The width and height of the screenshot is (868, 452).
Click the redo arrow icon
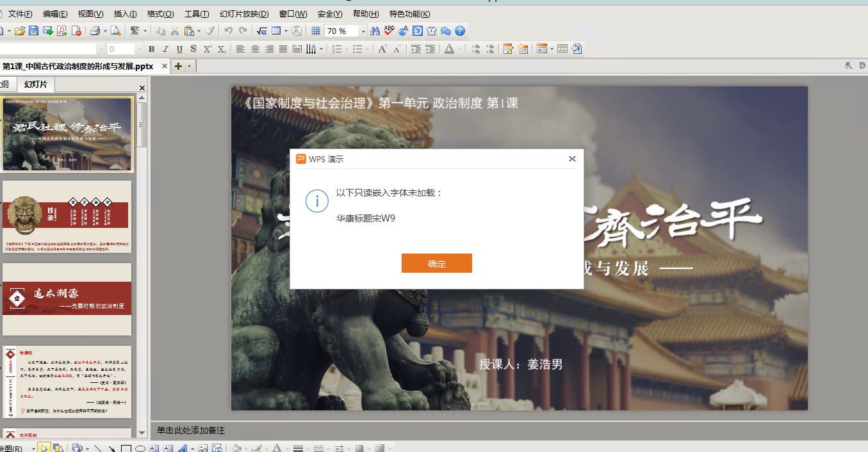[x=243, y=31]
